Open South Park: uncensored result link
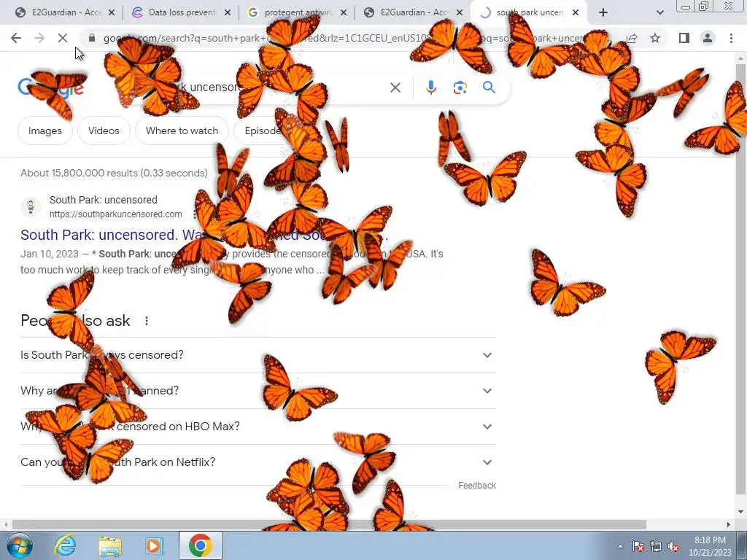The width and height of the screenshot is (747, 560). click(x=204, y=235)
